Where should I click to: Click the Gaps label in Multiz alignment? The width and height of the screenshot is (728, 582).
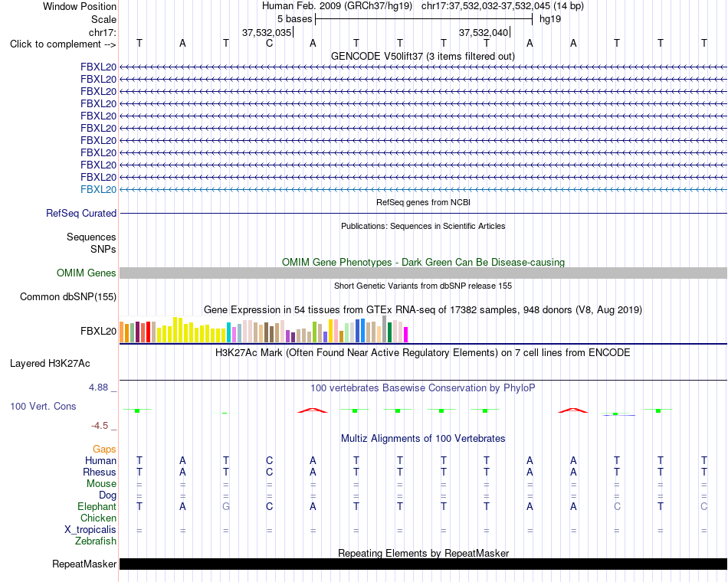(x=104, y=450)
